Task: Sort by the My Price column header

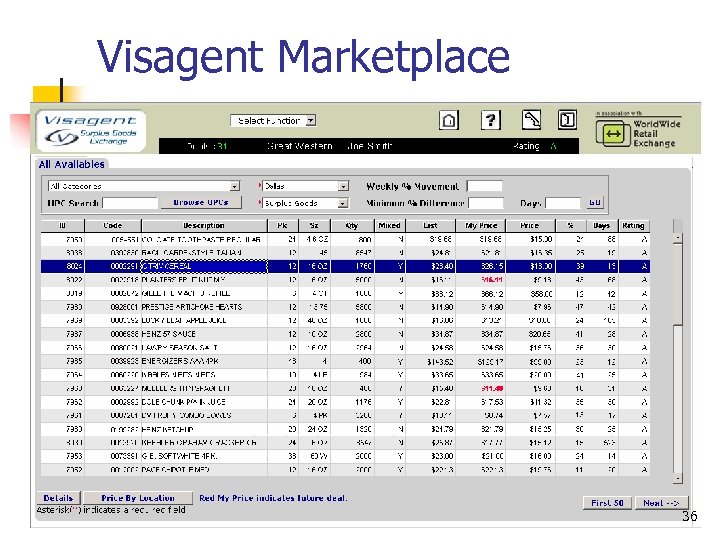Action: [x=480, y=225]
